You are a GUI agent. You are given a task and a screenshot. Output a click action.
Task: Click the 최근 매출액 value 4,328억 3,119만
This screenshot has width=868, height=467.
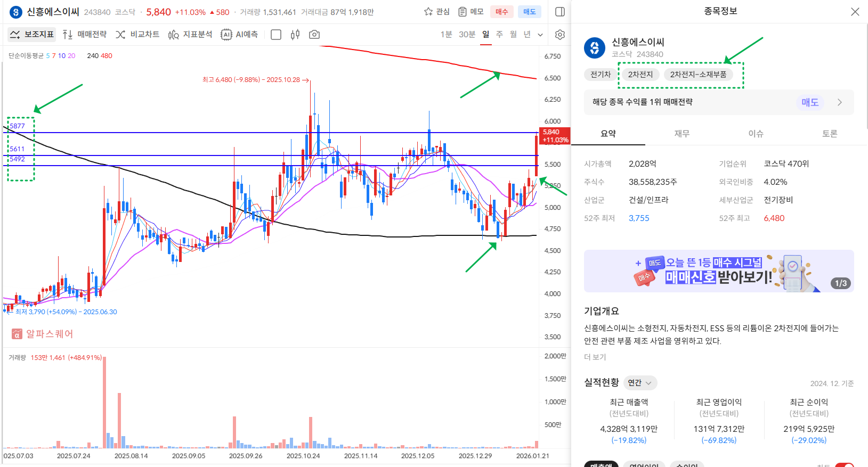coord(629,429)
